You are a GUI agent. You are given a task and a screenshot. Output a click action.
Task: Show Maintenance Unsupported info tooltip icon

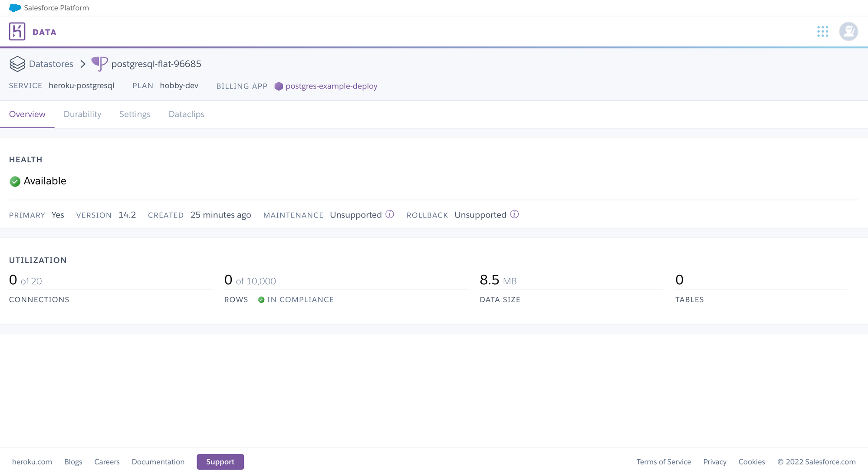[x=390, y=214]
